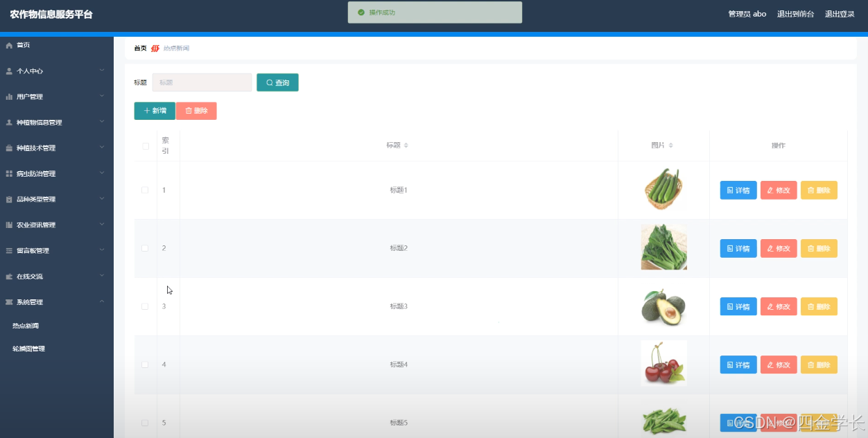Click 删除 button for 标题2 row
This screenshot has width=868, height=438.
(x=819, y=248)
